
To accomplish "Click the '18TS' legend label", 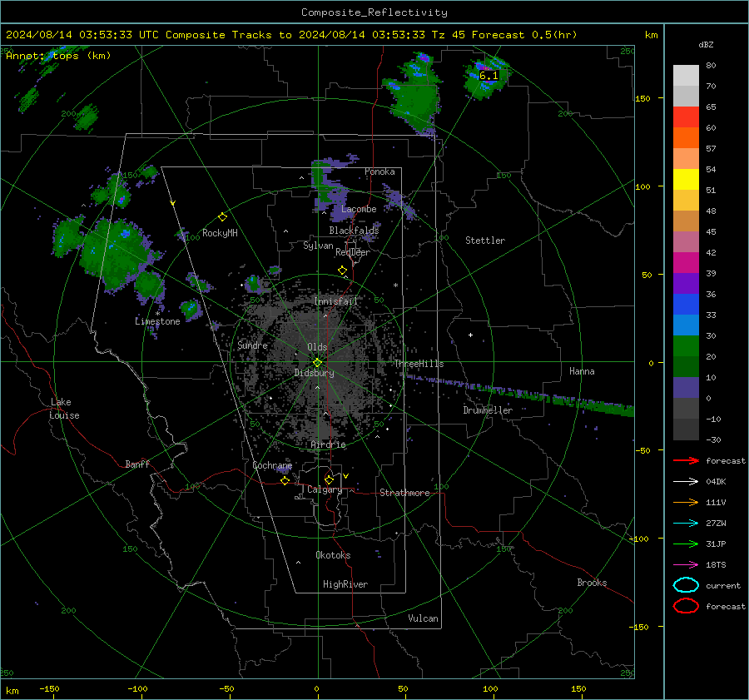I will pyautogui.click(x=716, y=565).
